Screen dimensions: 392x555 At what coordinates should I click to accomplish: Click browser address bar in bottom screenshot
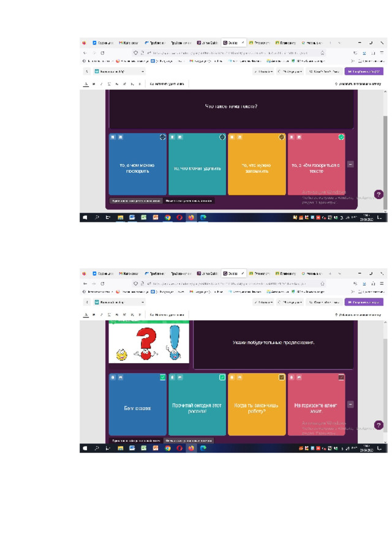pyautogui.click(x=229, y=284)
